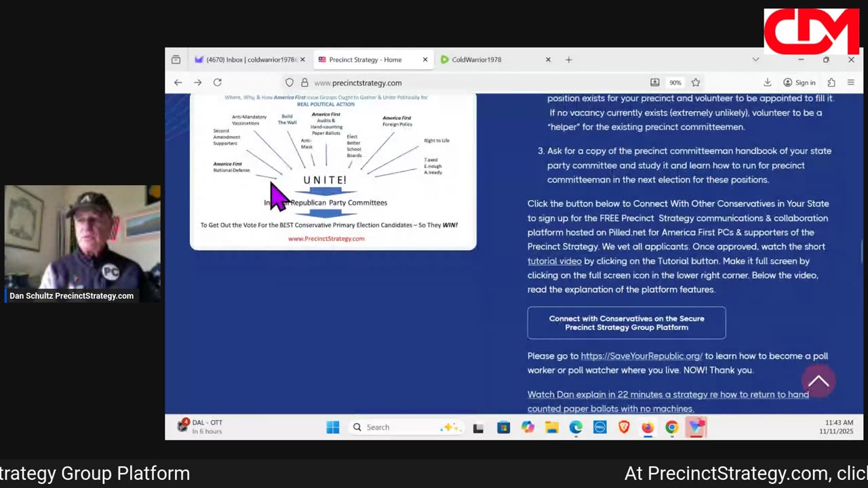Open Task View on the taskbar
This screenshot has height=488, width=868.
coord(478,427)
